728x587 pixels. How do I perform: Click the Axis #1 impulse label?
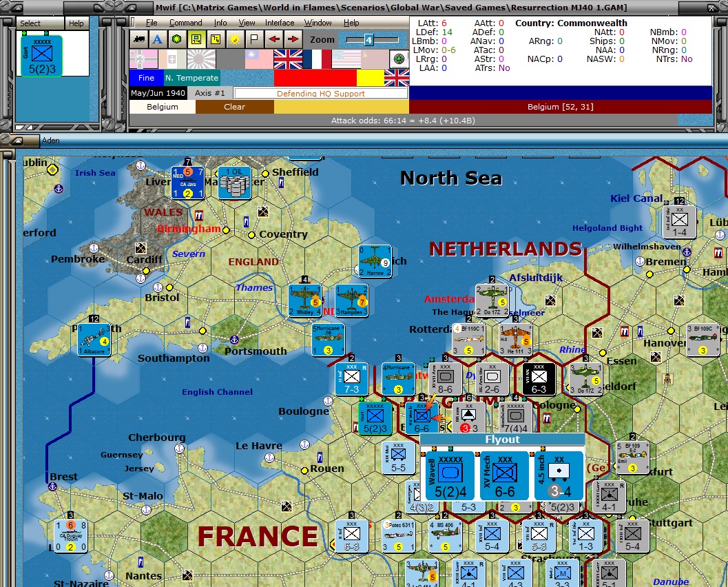[x=210, y=93]
